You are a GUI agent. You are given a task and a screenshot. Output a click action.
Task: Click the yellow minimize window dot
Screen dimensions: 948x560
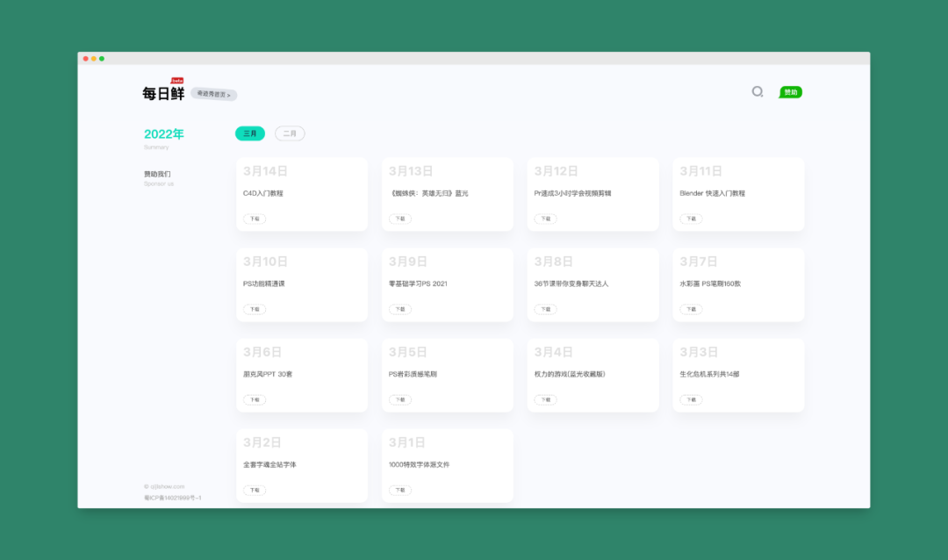point(94,59)
